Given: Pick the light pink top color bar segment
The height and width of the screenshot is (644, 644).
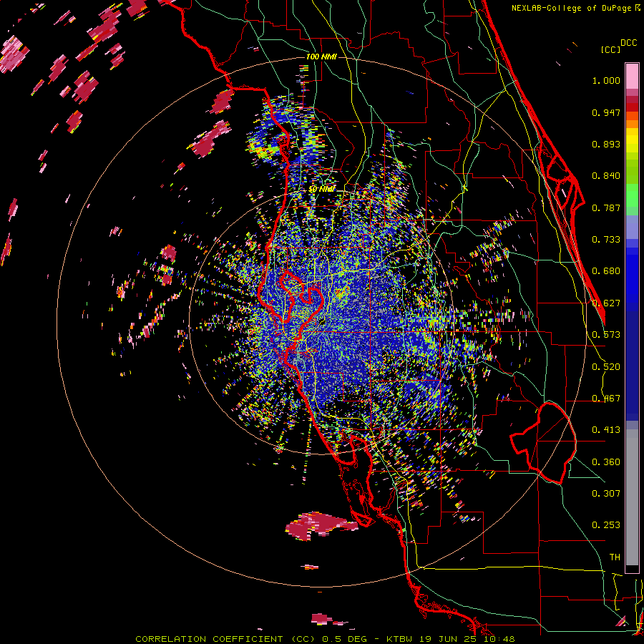Looking at the screenshot, I should [632, 76].
